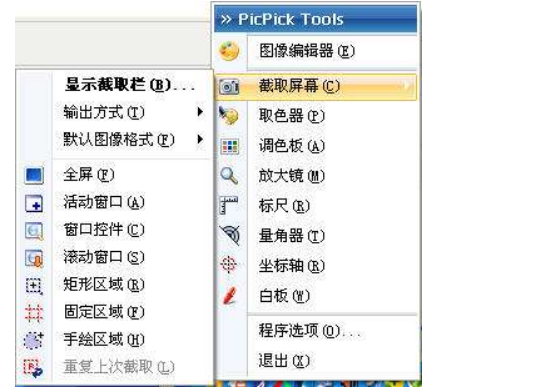Expand arrow beside 默认图像格式 (F)
The height and width of the screenshot is (388, 544).
click(200, 139)
